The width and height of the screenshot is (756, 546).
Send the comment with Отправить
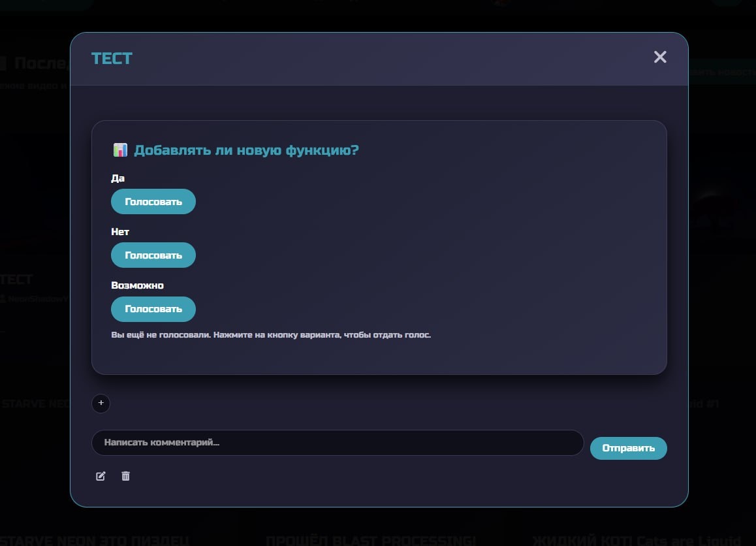pos(628,448)
